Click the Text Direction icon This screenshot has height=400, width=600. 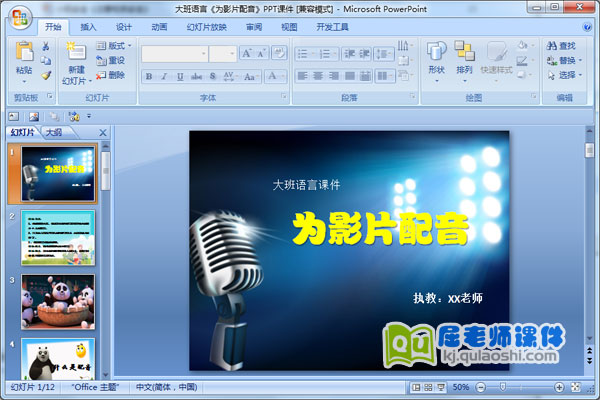coord(403,46)
